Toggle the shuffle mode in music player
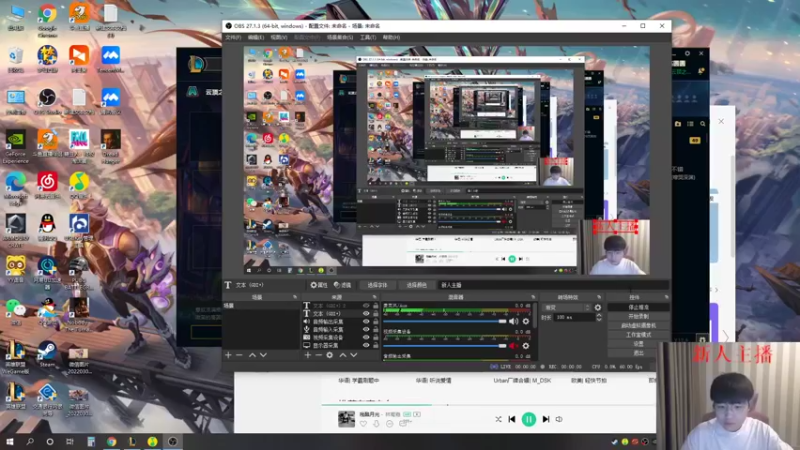This screenshot has height=450, width=800. pos(498,419)
